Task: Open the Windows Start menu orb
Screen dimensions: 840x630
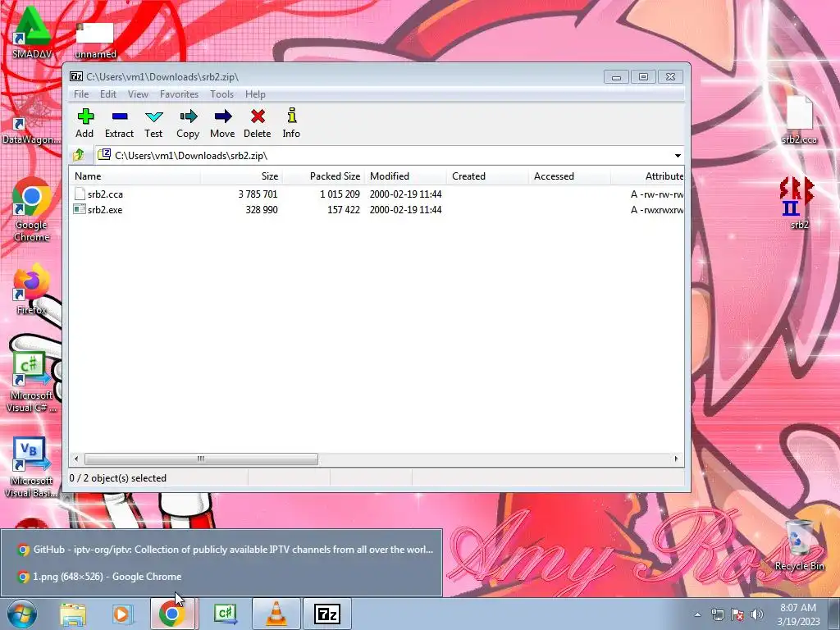Action: click(21, 614)
